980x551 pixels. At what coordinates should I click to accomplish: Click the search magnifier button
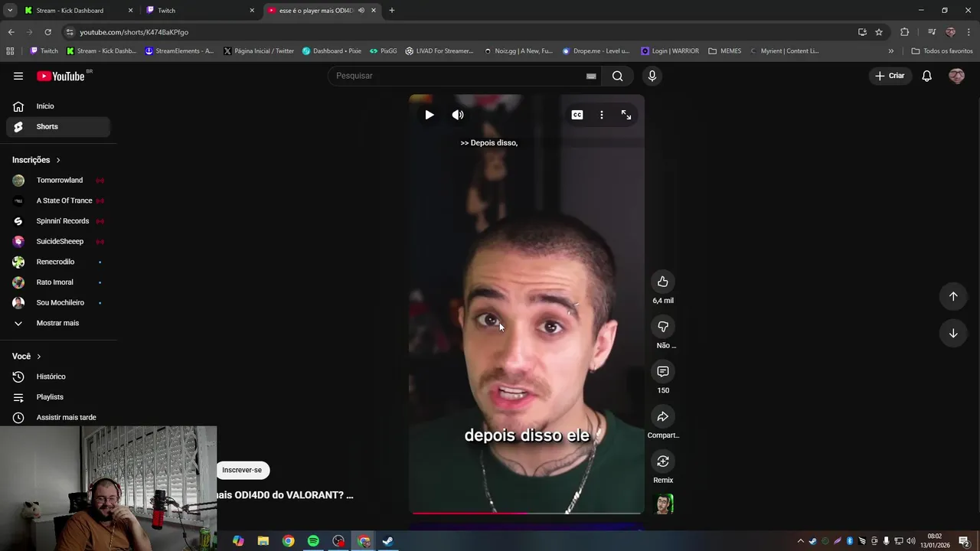[617, 76]
